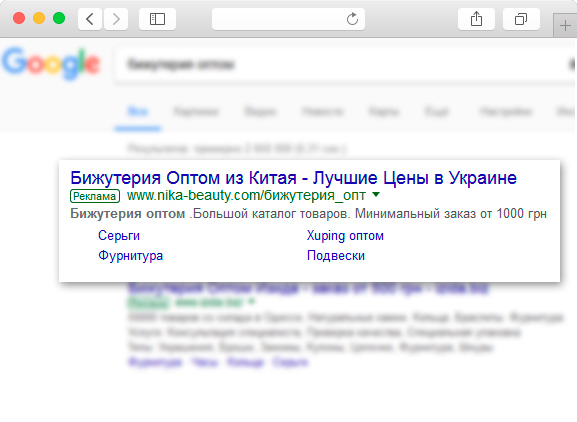The height and width of the screenshot is (422, 577).
Task: Click the green Реклама ad label
Action: tap(95, 196)
